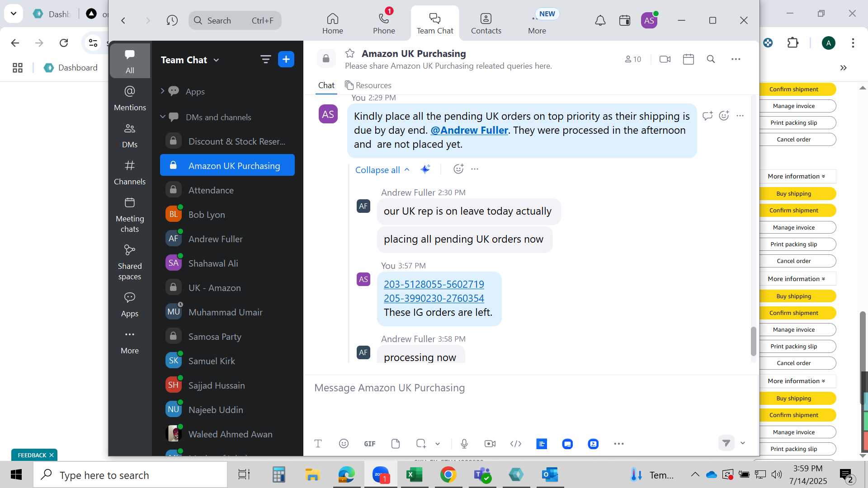Collapse DMs and channels section

[163, 117]
